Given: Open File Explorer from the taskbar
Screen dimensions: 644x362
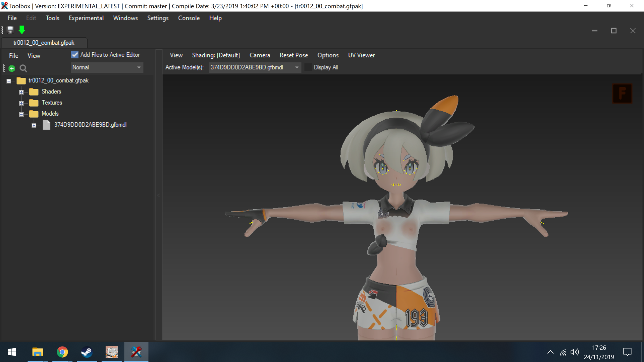Looking at the screenshot, I should tap(38, 352).
